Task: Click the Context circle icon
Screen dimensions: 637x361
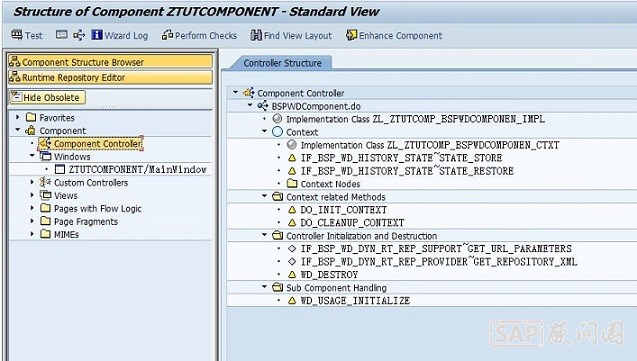Action: (x=277, y=132)
